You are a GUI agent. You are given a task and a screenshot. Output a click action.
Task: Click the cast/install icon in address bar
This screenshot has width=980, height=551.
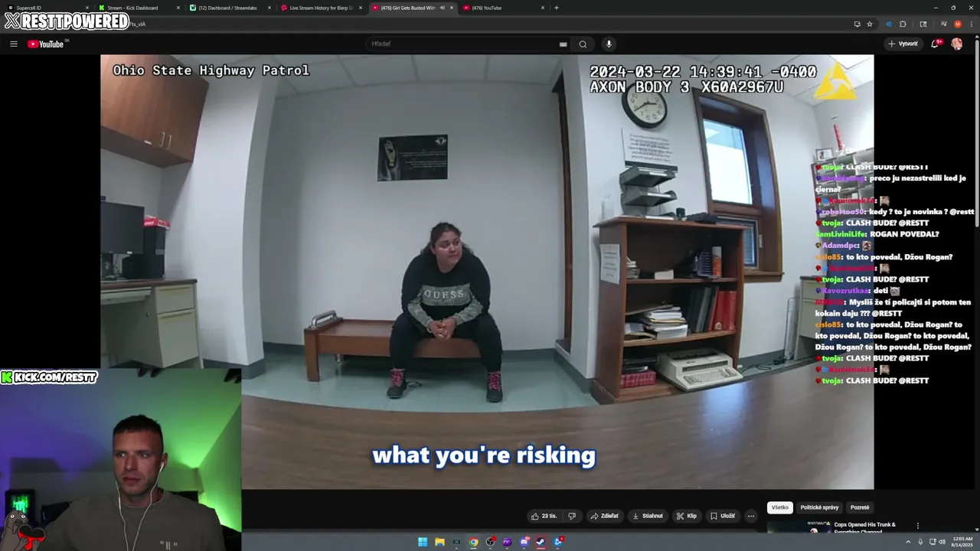click(857, 24)
